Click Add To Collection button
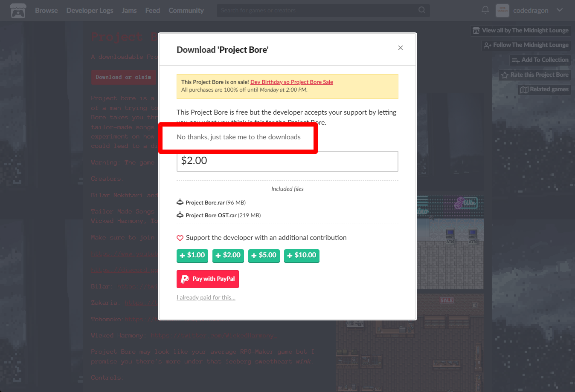Screen dimensions: 575x392 [540, 60]
